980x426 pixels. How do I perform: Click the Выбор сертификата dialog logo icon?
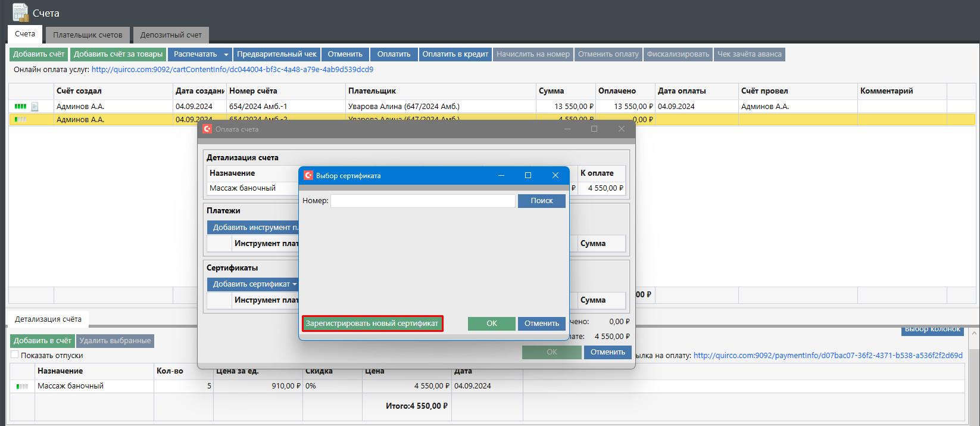pyautogui.click(x=308, y=176)
